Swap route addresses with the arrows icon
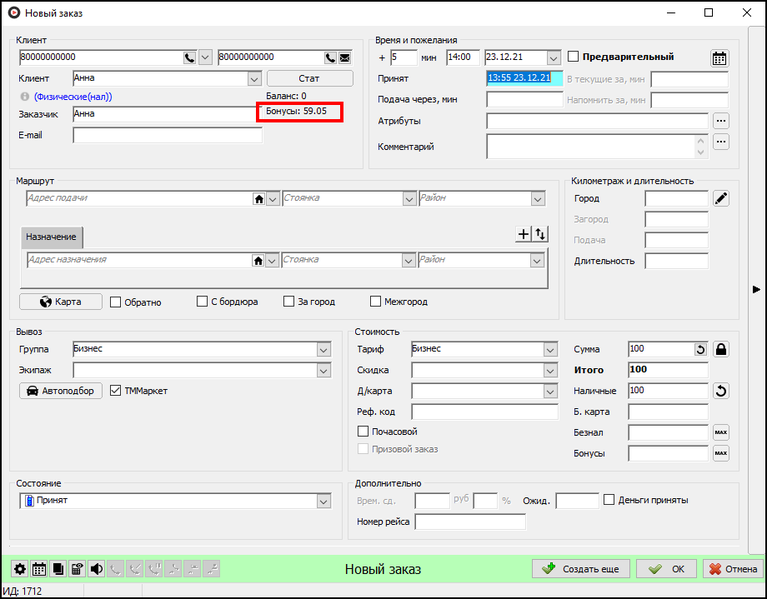Image resolution: width=767 pixels, height=599 pixels. point(540,234)
